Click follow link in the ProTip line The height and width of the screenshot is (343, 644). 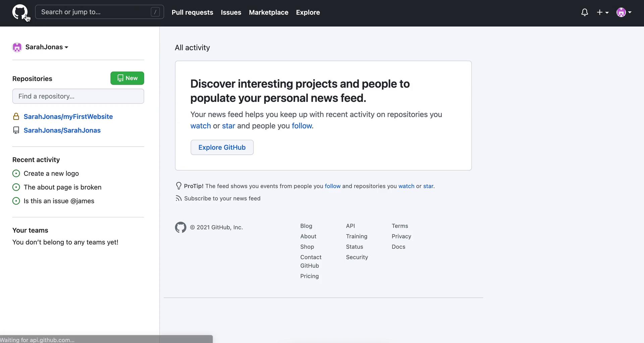click(333, 186)
